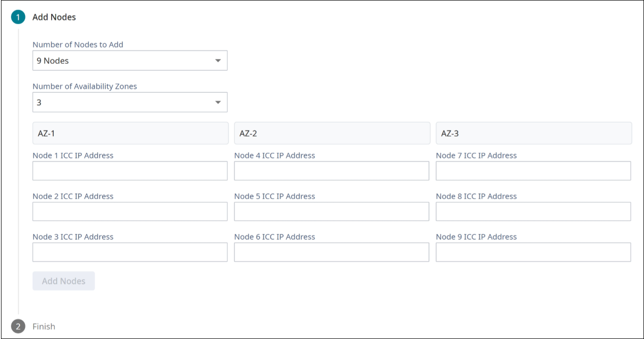644x339 pixels.
Task: Expand the availability zones selector showing 3
Action: click(x=128, y=102)
